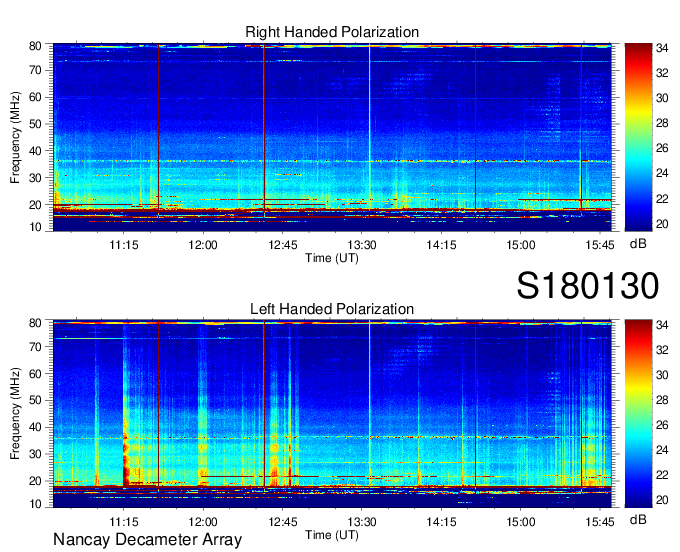680x552 pixels.
Task: Click 'Frequency (MHz)' label of bottom plot
Action: click(15, 414)
